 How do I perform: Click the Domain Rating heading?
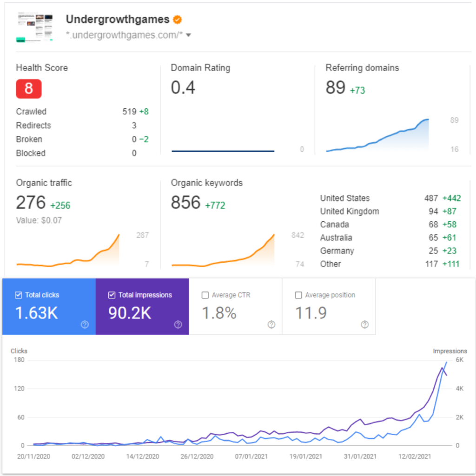coord(201,68)
